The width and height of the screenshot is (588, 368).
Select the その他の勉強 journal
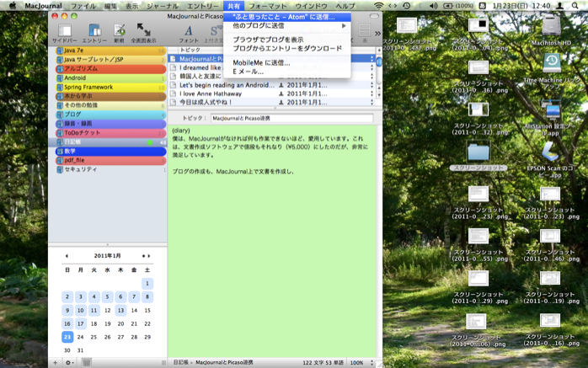[110, 105]
